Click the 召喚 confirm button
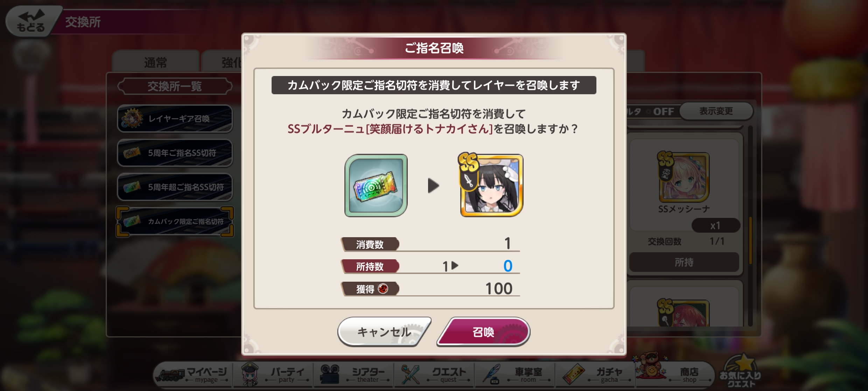 484,332
